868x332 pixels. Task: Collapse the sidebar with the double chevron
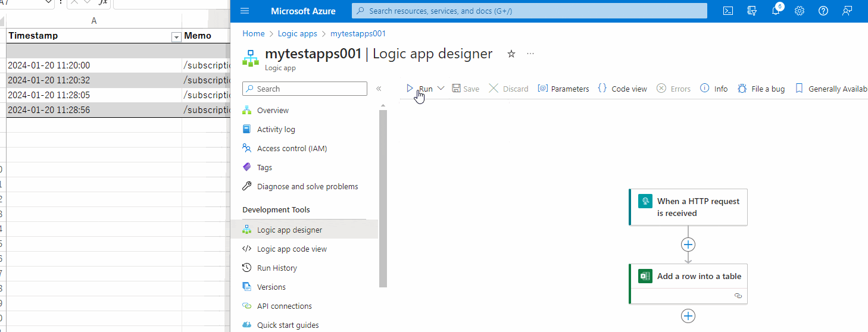pos(379,89)
